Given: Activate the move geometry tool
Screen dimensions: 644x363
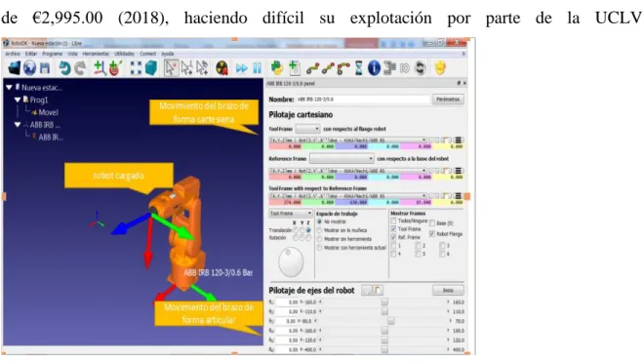Looking at the screenshot, I should 203,67.
